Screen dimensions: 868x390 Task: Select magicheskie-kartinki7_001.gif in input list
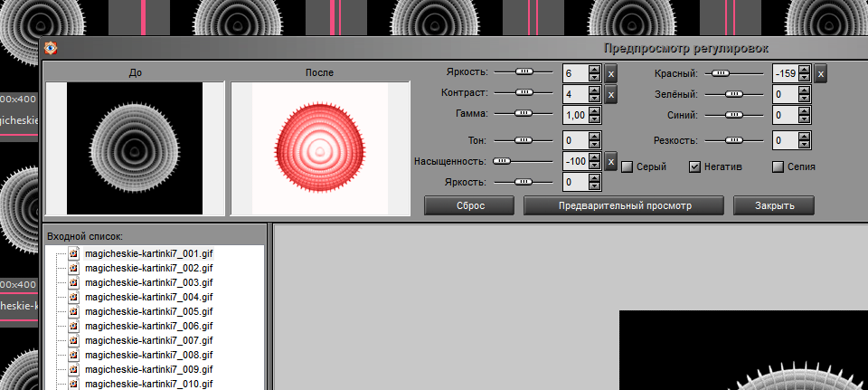149,253
